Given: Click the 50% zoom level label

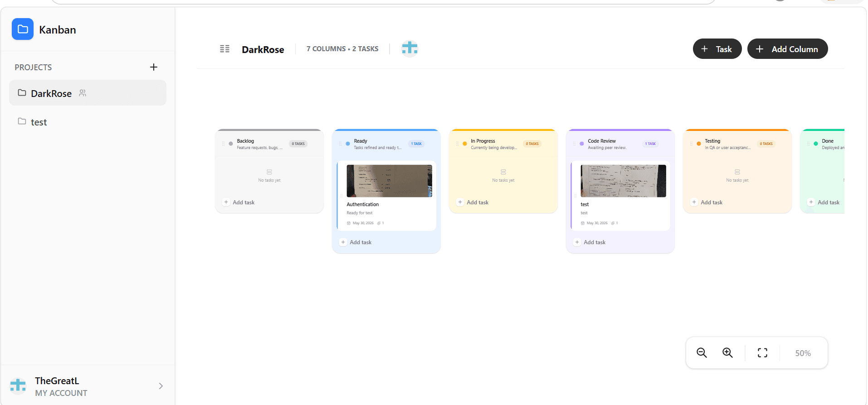Looking at the screenshot, I should [x=803, y=353].
